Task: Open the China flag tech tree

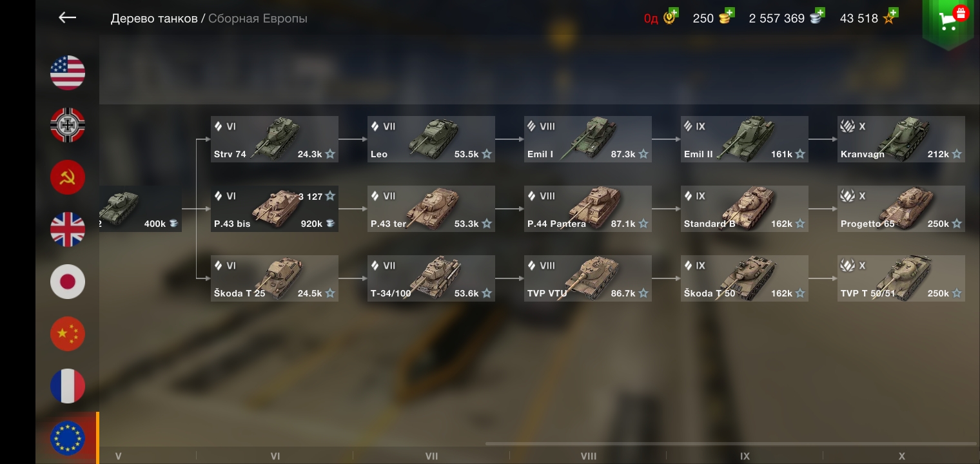Action: (68, 334)
